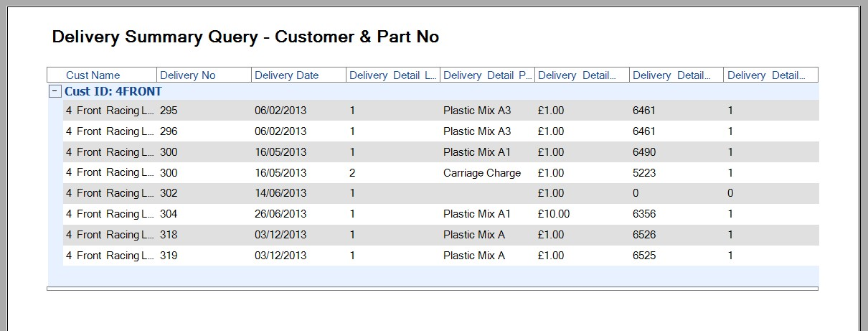Select delivery number 318 cell
The image size is (868, 331).
click(169, 235)
